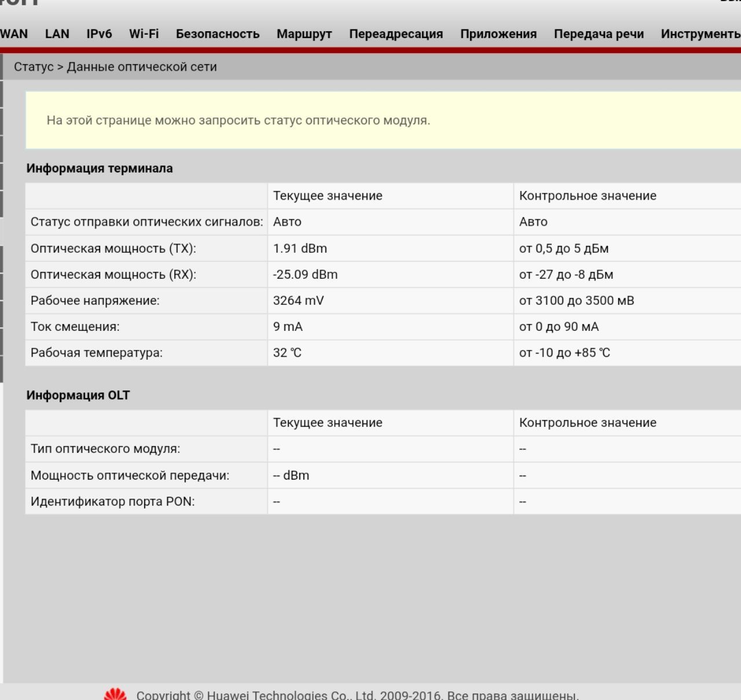Click the yellow page description note
Screen dimensions: 741x700
pos(383,120)
